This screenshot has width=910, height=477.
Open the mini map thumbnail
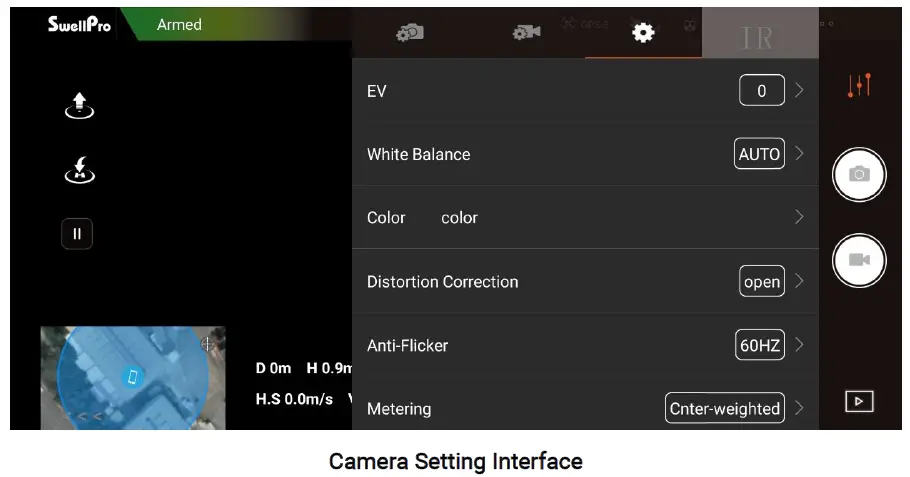132,377
